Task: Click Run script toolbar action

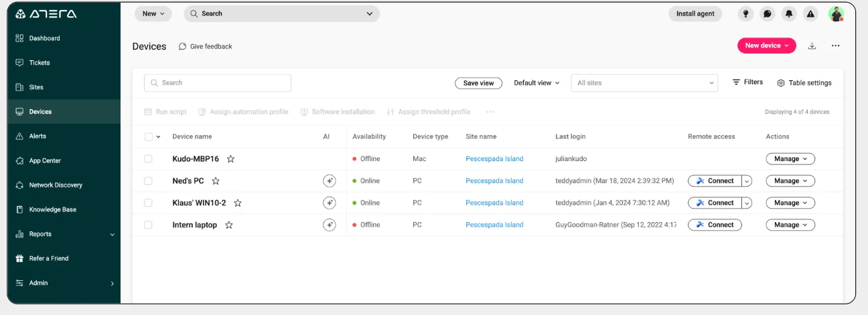Action: tap(165, 112)
